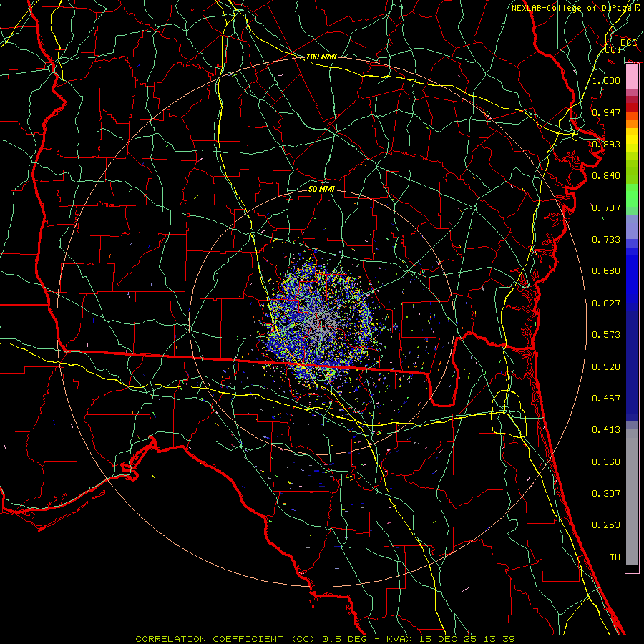The width and height of the screenshot is (644, 644).
Task: Click the gray swatch in the color bar
Action: coord(632,497)
